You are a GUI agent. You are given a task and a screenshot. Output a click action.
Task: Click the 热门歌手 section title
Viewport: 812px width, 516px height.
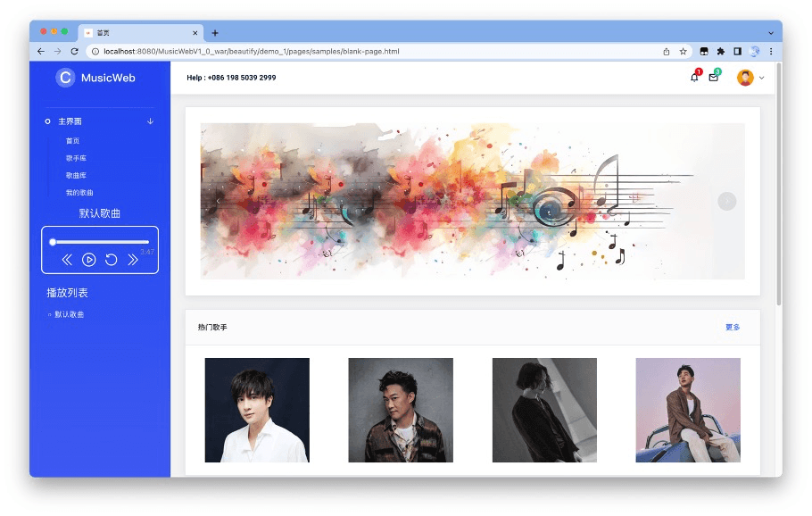click(212, 328)
